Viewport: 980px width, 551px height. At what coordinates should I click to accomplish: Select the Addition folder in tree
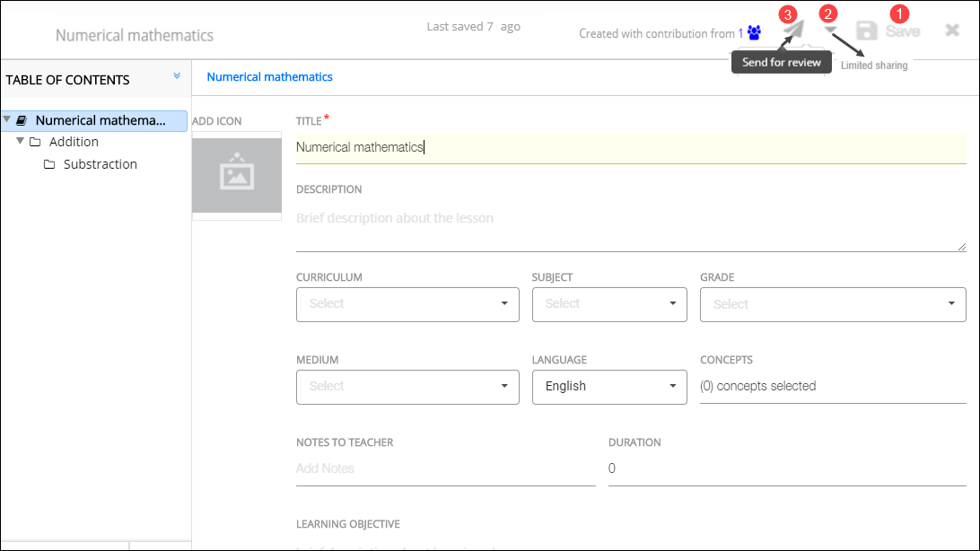[74, 142]
